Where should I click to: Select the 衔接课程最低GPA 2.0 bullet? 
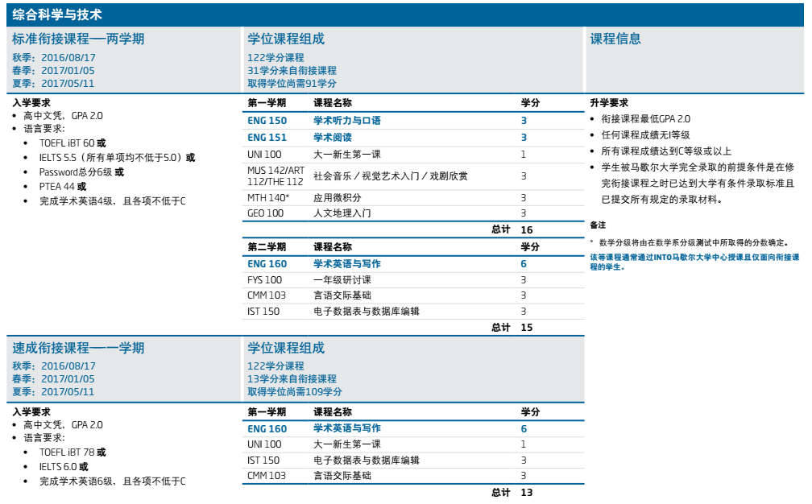pos(645,119)
